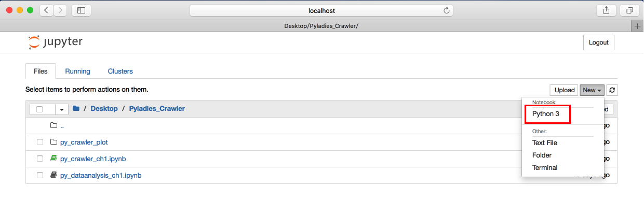Collapse the New dropdown button
Image resolution: width=644 pixels, height=200 pixels.
[592, 90]
